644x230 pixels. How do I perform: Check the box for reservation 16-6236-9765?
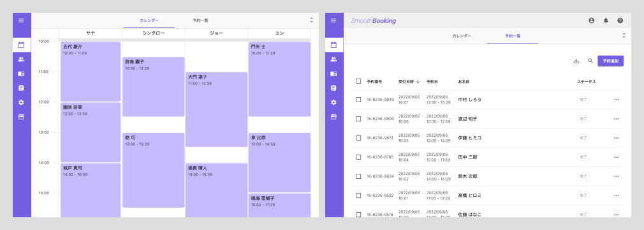coord(358,157)
